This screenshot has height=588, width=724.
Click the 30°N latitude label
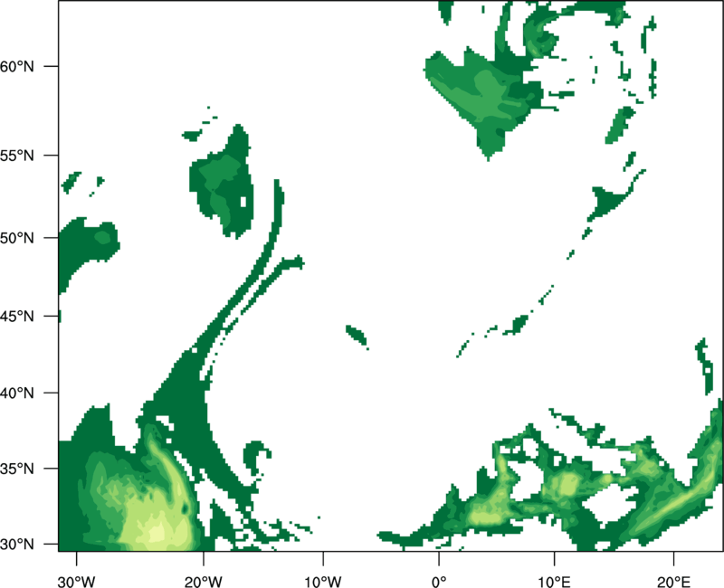pyautogui.click(x=17, y=545)
